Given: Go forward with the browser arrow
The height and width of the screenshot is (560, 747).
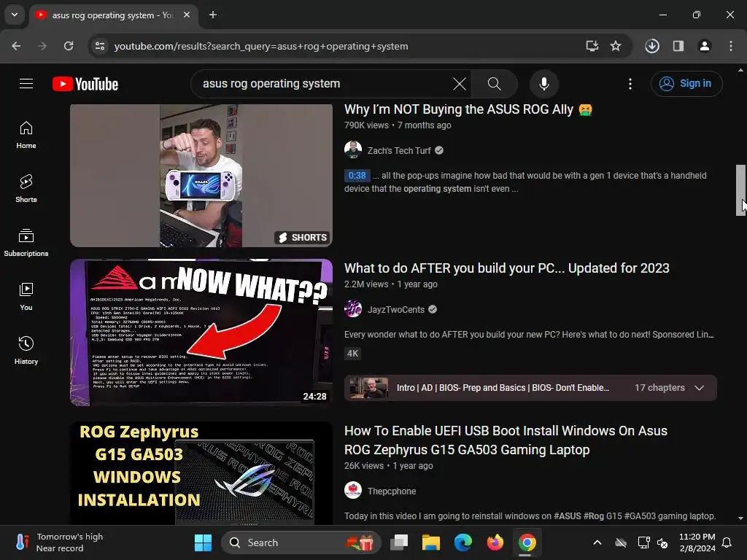Looking at the screenshot, I should [42, 46].
